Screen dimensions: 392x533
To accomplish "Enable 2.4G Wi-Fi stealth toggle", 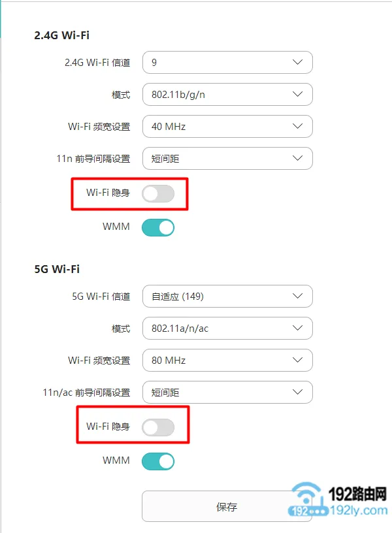I will 158,193.
